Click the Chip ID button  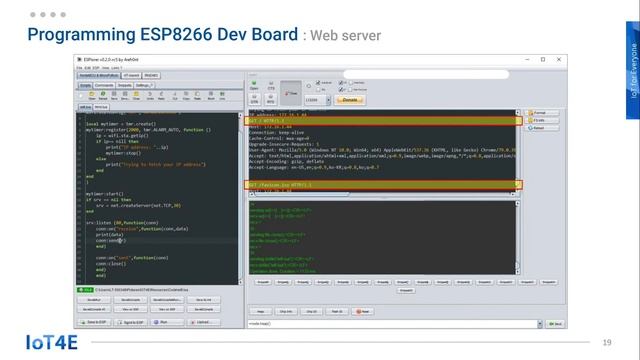pos(311,311)
